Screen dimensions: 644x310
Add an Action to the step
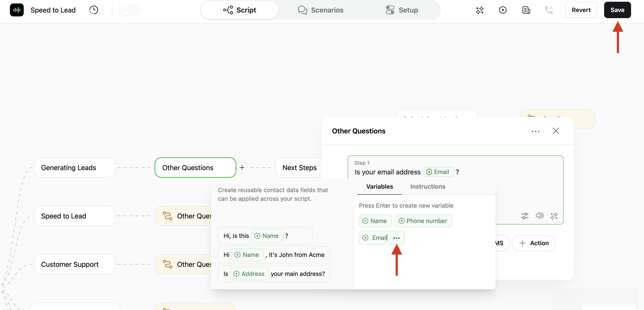coord(533,243)
